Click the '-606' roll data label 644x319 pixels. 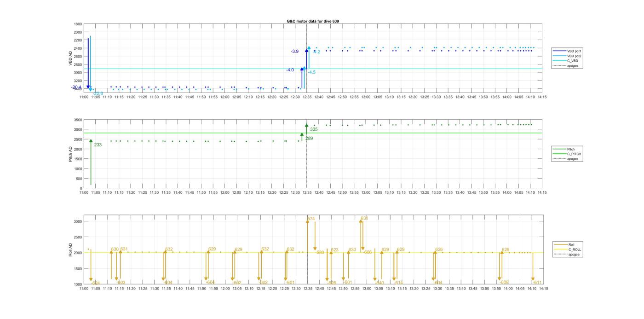[367, 252]
